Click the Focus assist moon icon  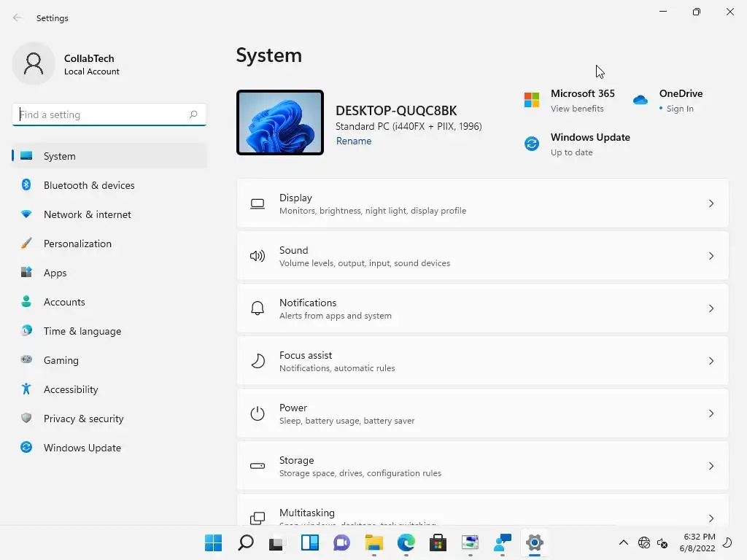[258, 361]
